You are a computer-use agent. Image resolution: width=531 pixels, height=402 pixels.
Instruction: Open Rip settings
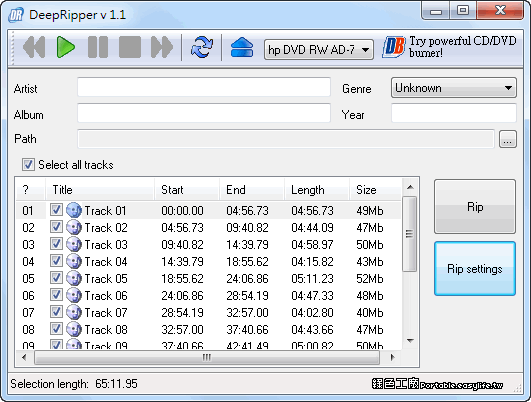click(x=475, y=269)
